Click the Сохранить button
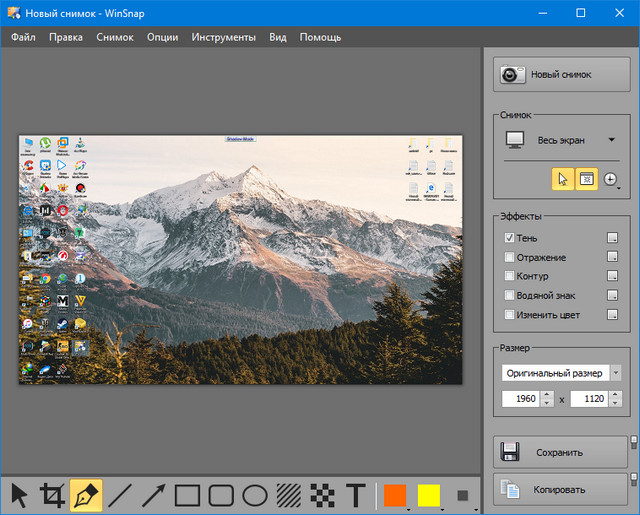640x515 pixels. click(x=559, y=452)
